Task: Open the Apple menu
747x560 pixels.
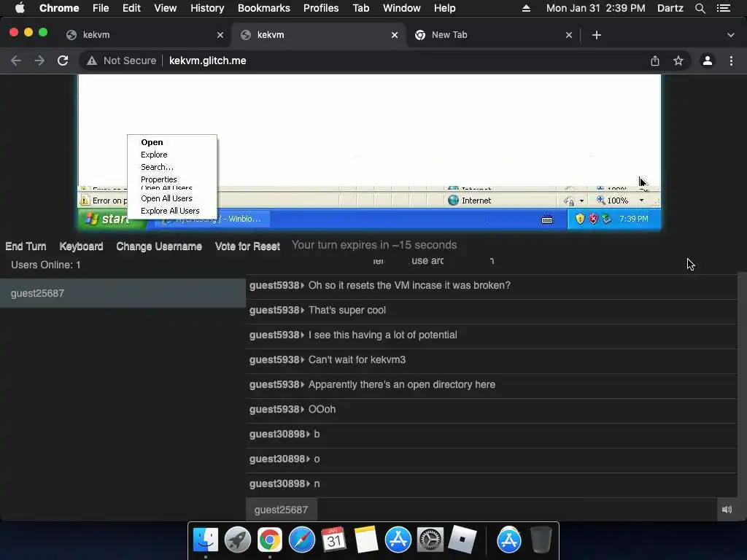Action: [x=20, y=8]
